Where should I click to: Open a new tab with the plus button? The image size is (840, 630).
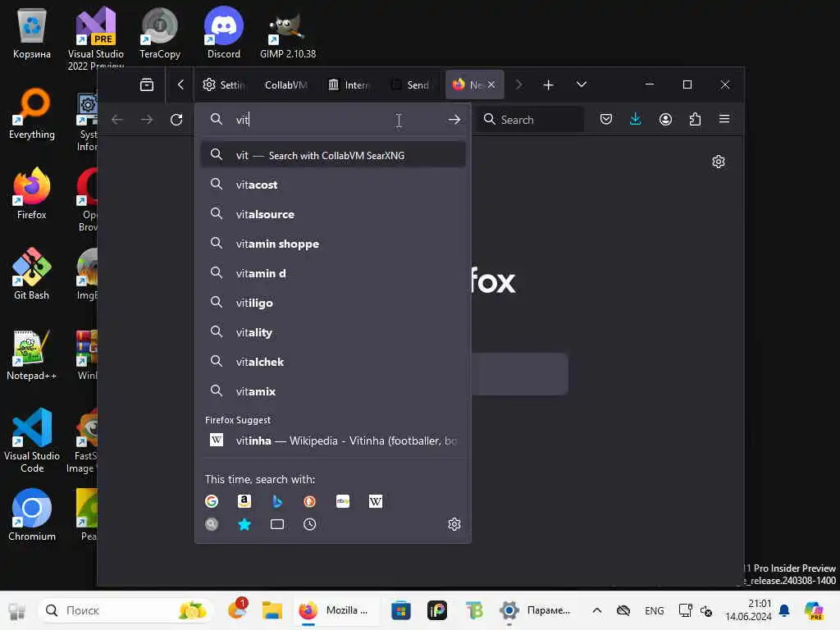tap(548, 84)
